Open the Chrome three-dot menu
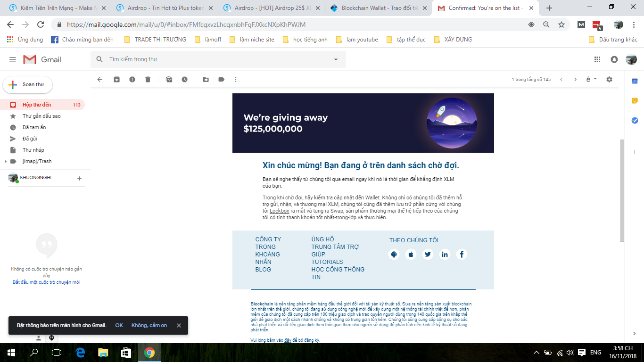 click(634, 25)
